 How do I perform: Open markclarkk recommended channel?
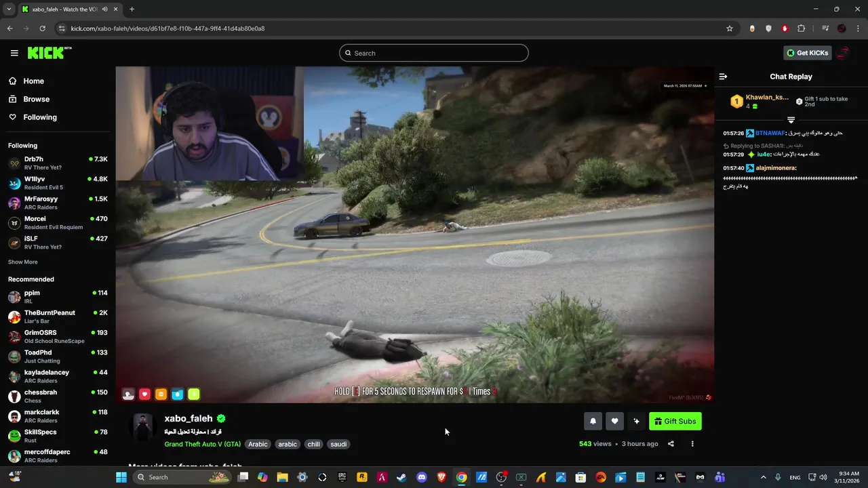coord(58,416)
